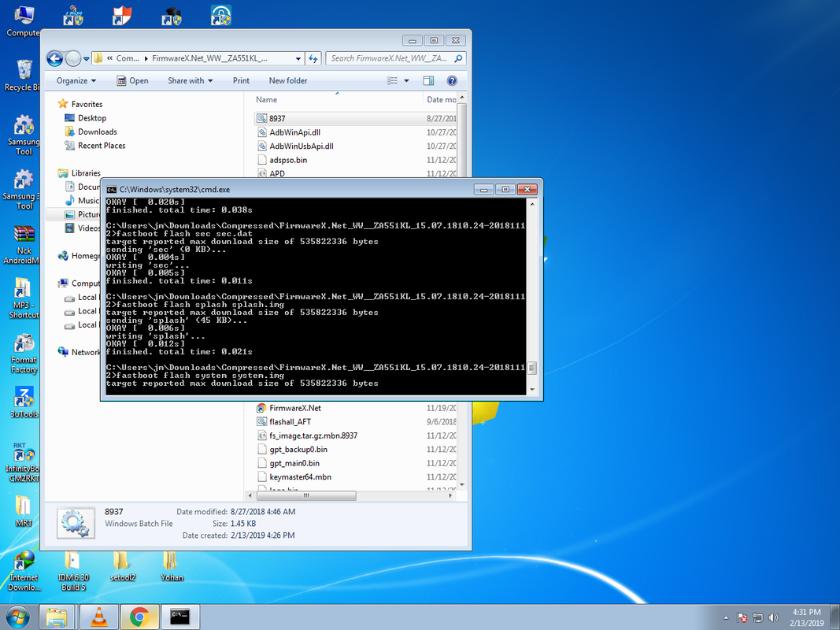
Task: Click the Action Center flag tray icon
Action: (x=742, y=617)
